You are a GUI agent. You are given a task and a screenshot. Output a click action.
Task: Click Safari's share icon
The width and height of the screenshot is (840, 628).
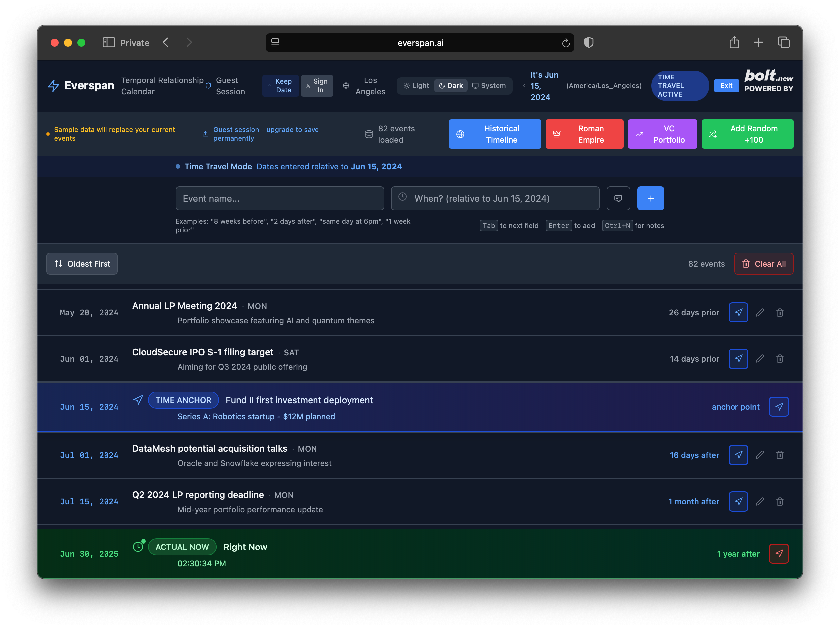[734, 43]
